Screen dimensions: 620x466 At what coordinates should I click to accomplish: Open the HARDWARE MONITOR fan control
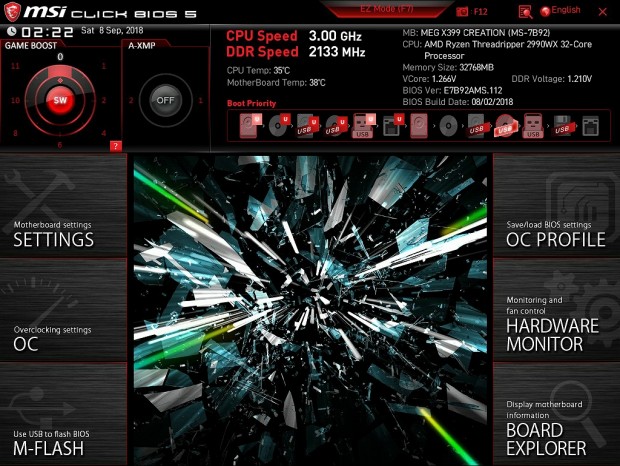[556, 310]
